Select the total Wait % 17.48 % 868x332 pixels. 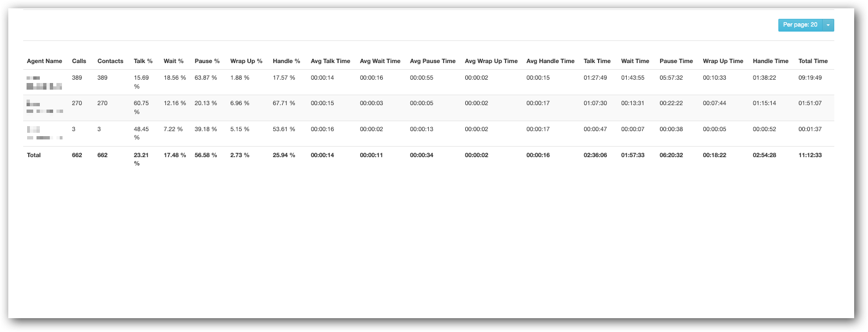click(x=175, y=155)
